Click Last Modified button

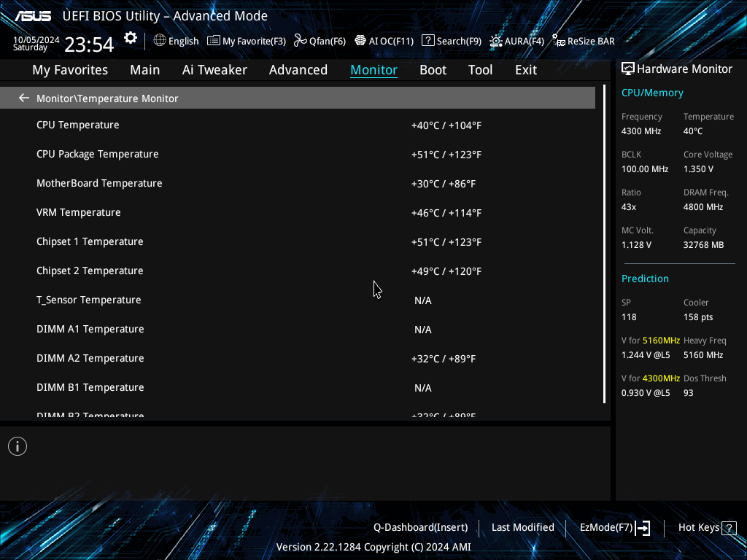[x=522, y=528]
